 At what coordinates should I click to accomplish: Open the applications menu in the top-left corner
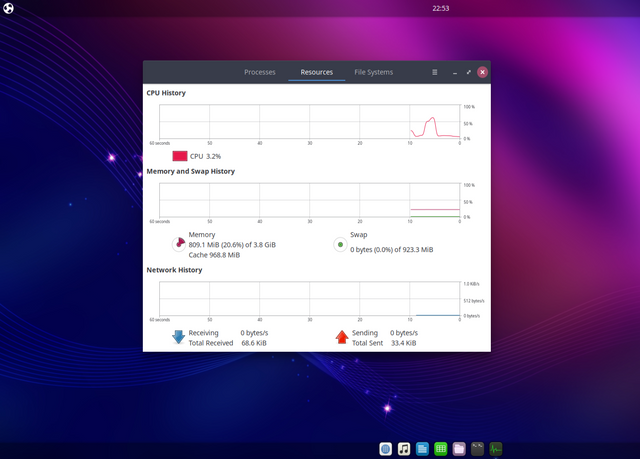coord(8,8)
